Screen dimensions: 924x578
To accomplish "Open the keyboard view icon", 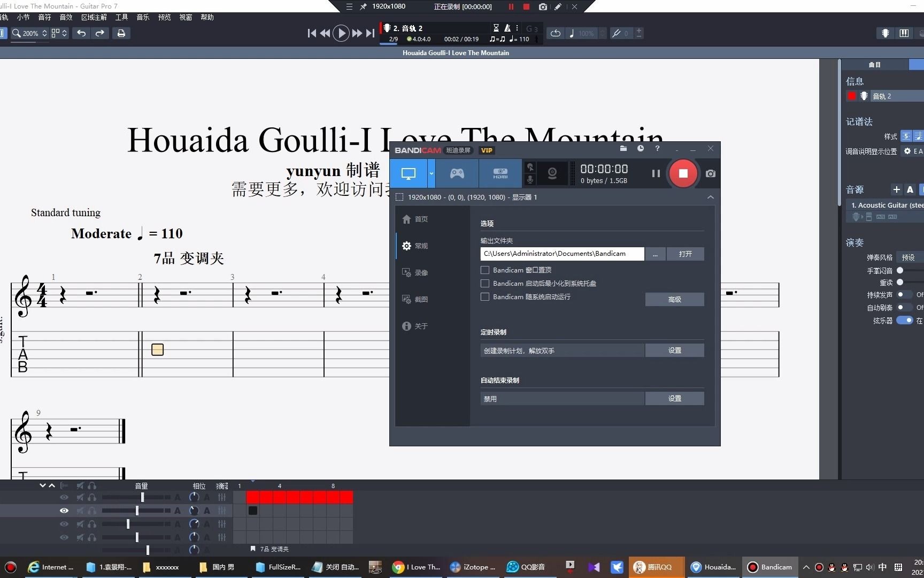I will pos(904,33).
